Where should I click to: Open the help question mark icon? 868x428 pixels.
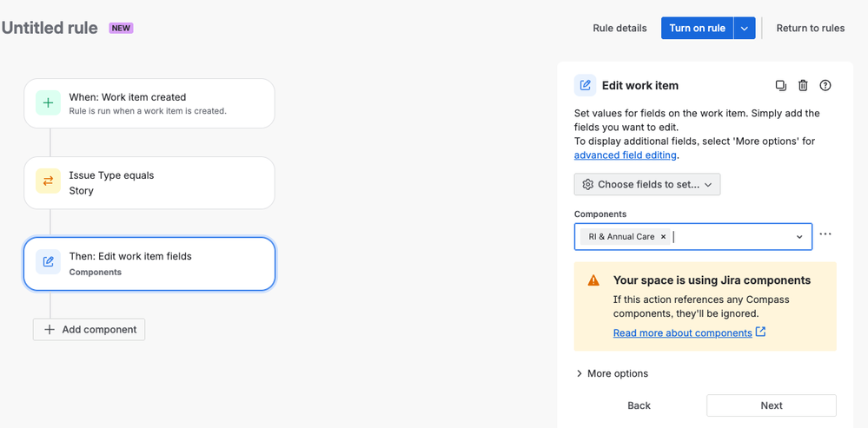825,85
